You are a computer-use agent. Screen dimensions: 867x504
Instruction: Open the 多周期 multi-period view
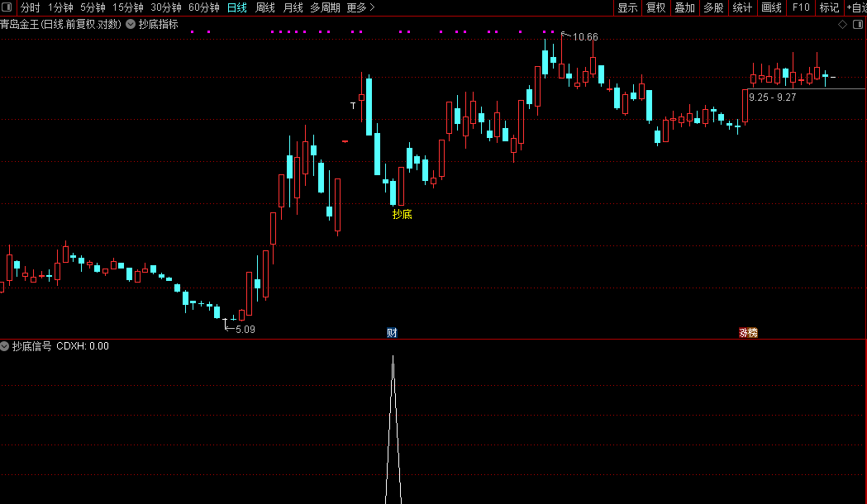[x=325, y=7]
